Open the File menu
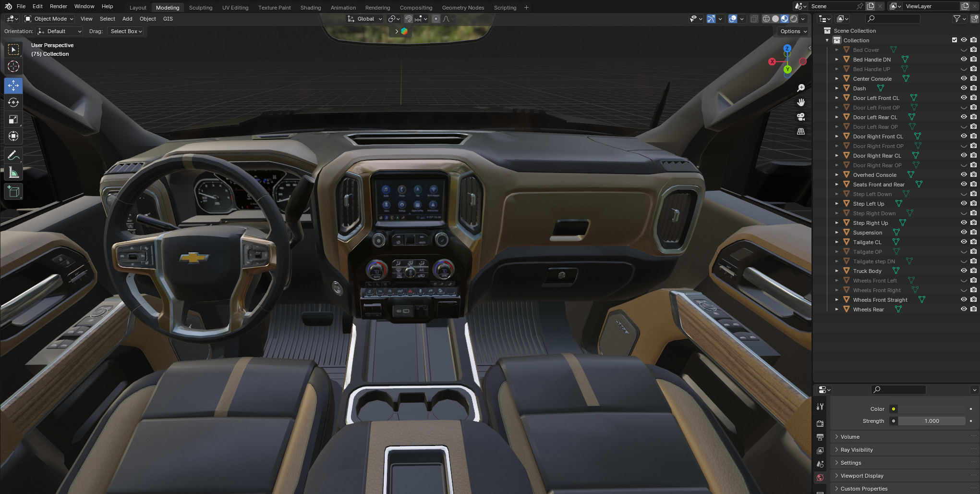The image size is (980, 494). pyautogui.click(x=21, y=6)
